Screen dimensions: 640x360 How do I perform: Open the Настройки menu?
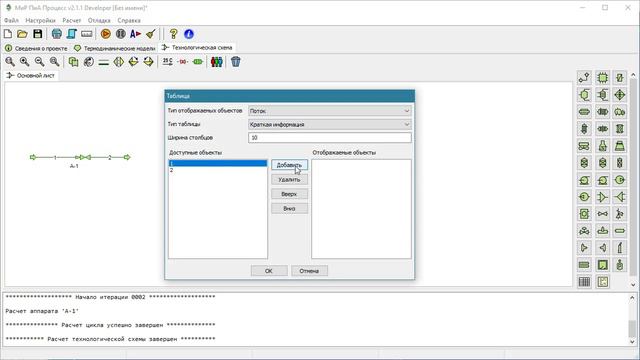coord(40,20)
